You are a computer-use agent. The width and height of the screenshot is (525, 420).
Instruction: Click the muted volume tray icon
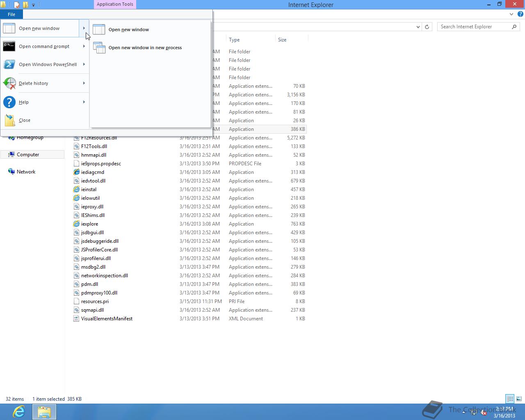coord(484,412)
